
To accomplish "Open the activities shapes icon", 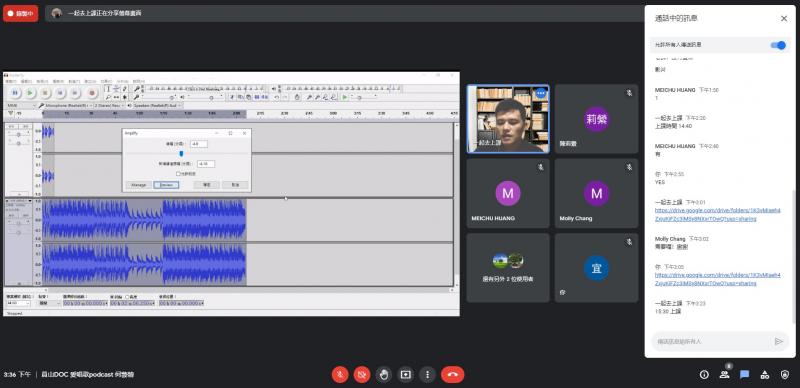I will tap(765, 375).
